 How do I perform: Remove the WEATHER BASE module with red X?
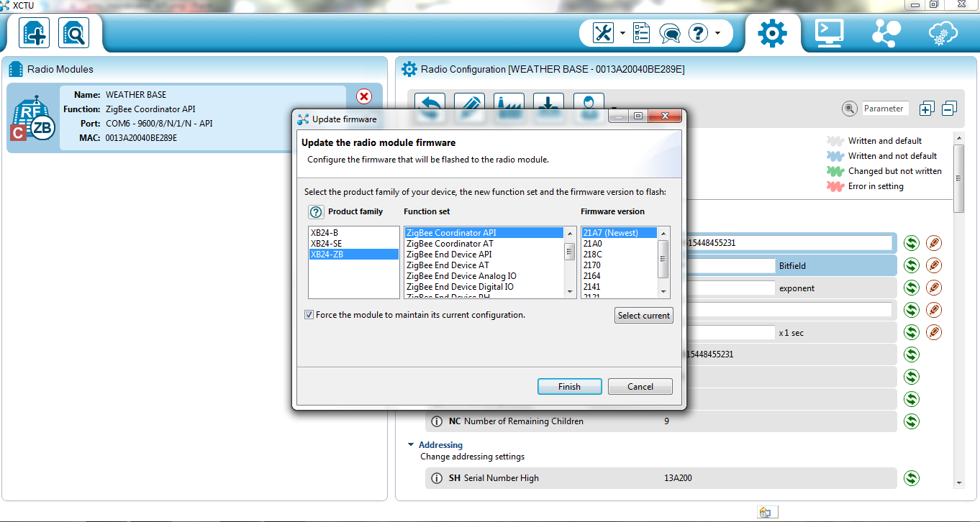coord(364,96)
